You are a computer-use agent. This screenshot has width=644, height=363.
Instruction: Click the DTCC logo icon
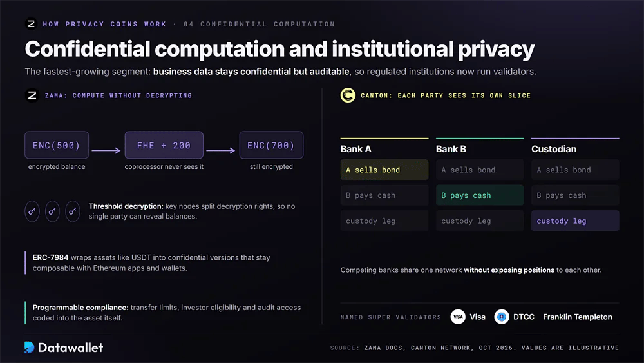point(502,317)
